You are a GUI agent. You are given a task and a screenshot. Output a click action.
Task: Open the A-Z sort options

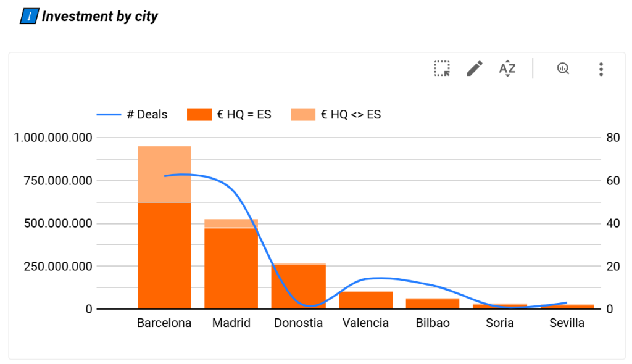pyautogui.click(x=507, y=68)
